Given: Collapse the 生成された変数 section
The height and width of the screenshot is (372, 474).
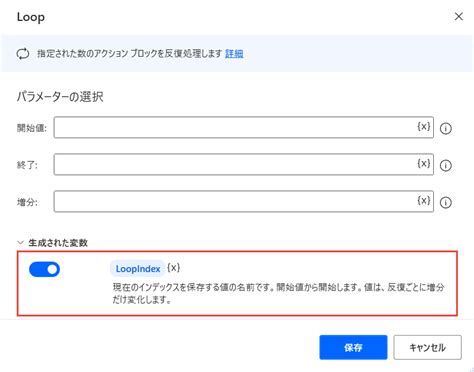Looking at the screenshot, I should pyautogui.click(x=21, y=243).
